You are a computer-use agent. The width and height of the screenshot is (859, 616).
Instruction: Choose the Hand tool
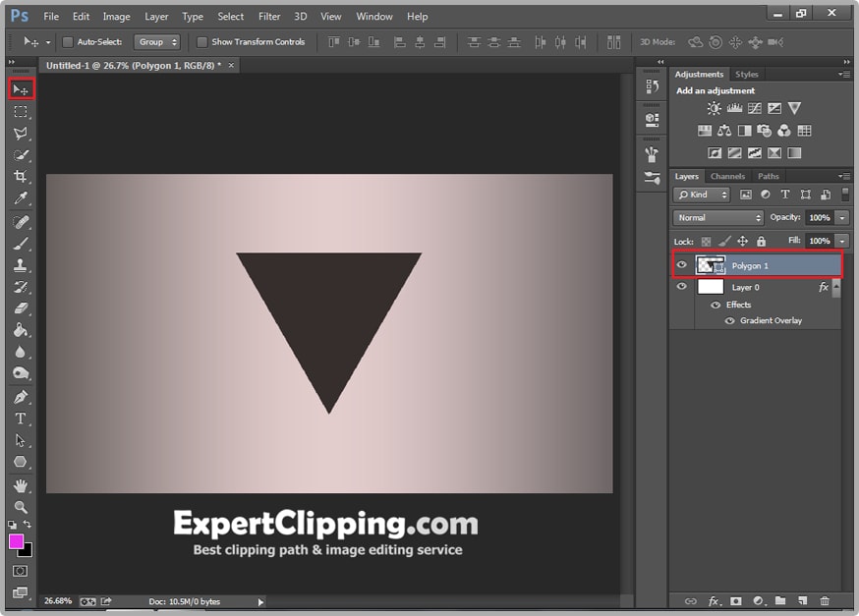tap(20, 485)
